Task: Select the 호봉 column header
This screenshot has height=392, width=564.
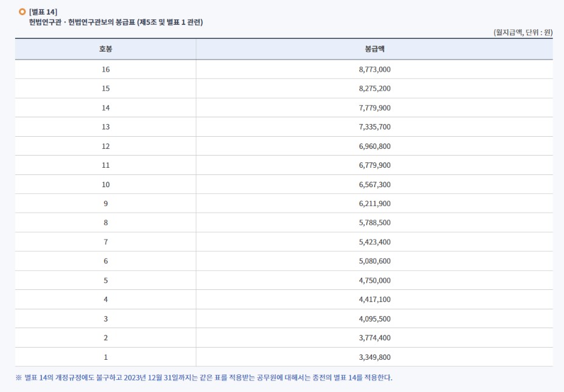Action: click(x=105, y=50)
